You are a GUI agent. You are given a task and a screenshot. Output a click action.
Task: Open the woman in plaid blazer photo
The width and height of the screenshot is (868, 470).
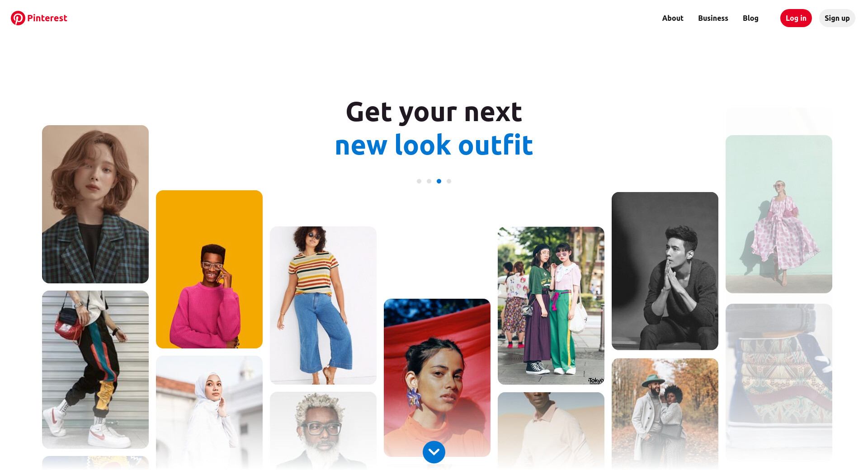(95, 204)
